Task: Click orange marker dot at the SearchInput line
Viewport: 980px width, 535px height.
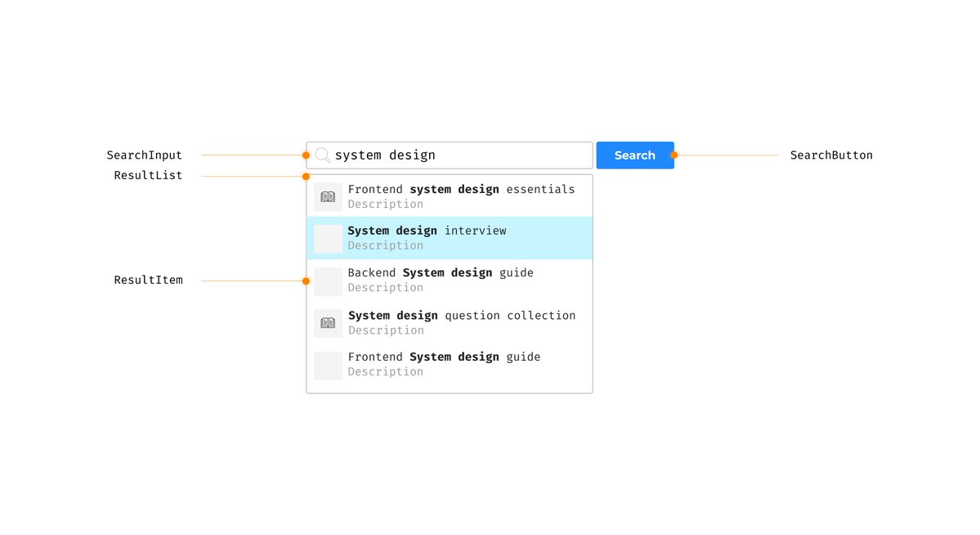Action: 306,155
